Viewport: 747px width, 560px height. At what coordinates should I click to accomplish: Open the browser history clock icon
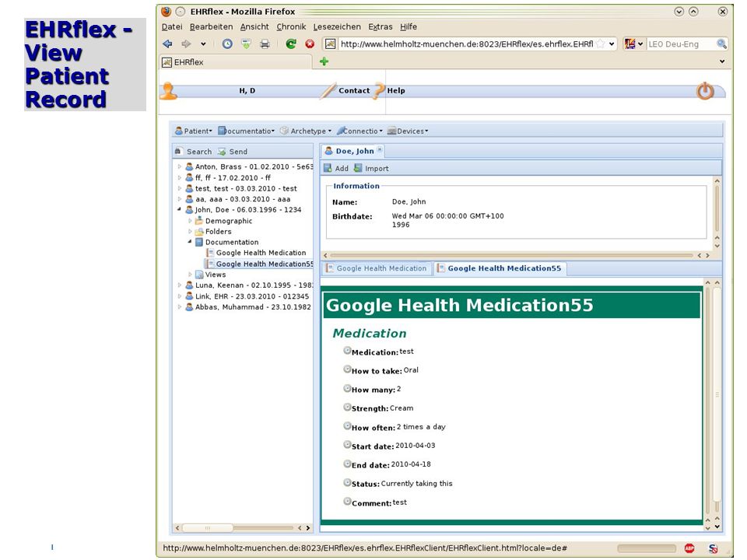(x=227, y=44)
